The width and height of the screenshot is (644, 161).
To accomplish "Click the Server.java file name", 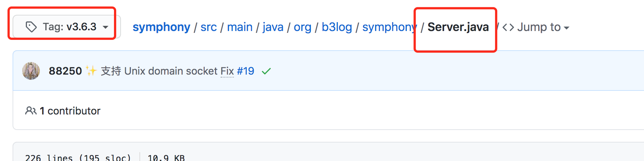I will 458,27.
